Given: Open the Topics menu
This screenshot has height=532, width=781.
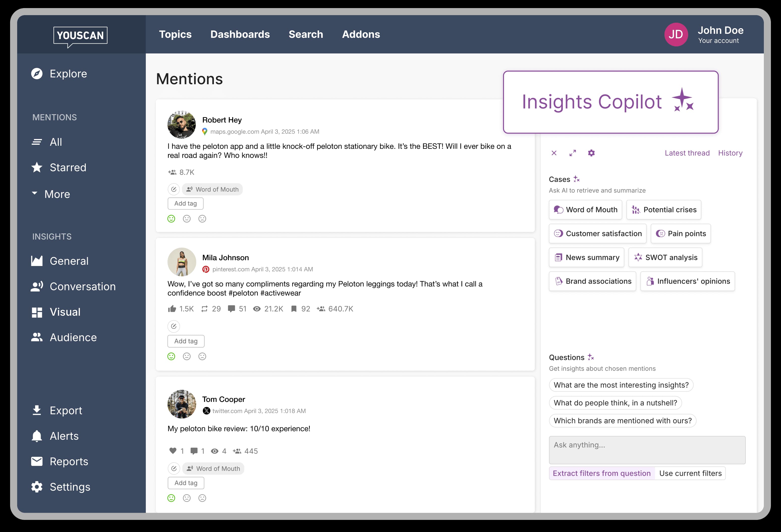Looking at the screenshot, I should (175, 34).
